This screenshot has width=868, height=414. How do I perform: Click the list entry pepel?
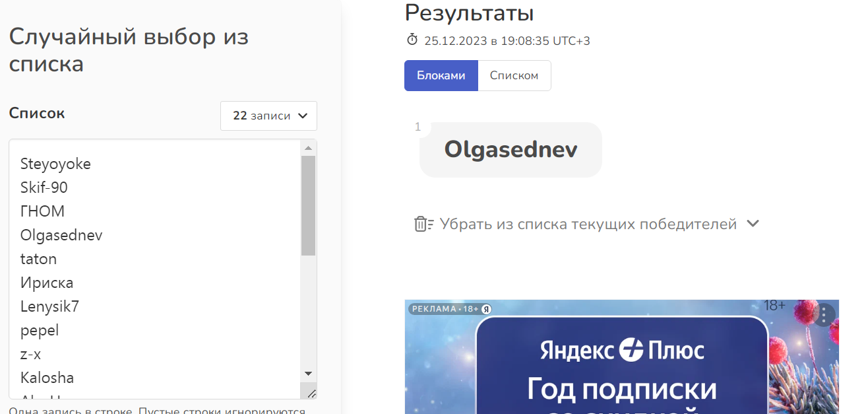pos(40,330)
